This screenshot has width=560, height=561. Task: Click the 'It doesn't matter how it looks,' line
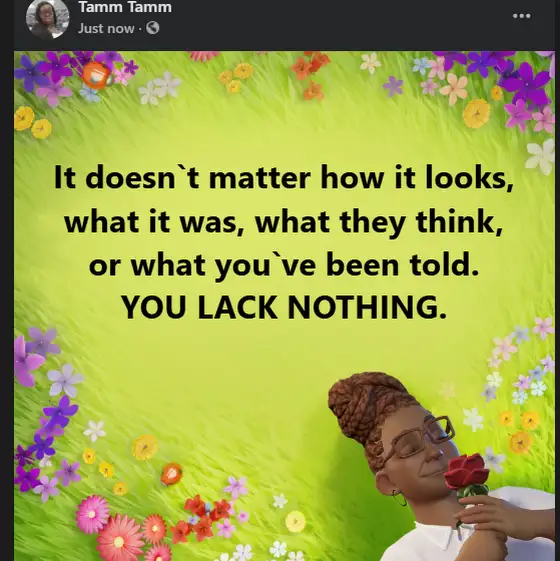coord(284,178)
